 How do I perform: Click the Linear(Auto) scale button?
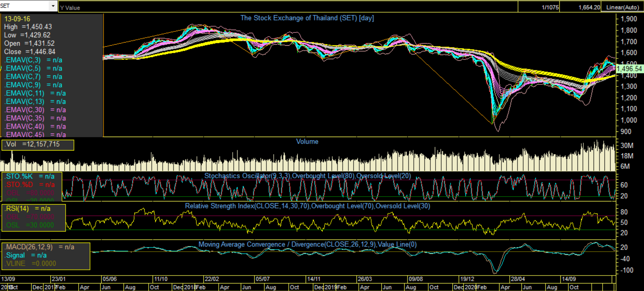click(x=622, y=7)
